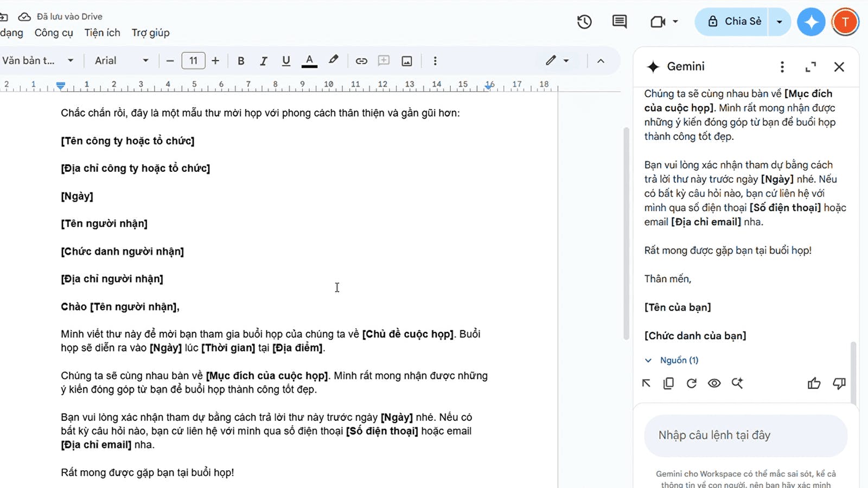Open the Trợ giúp menu

point(151,33)
